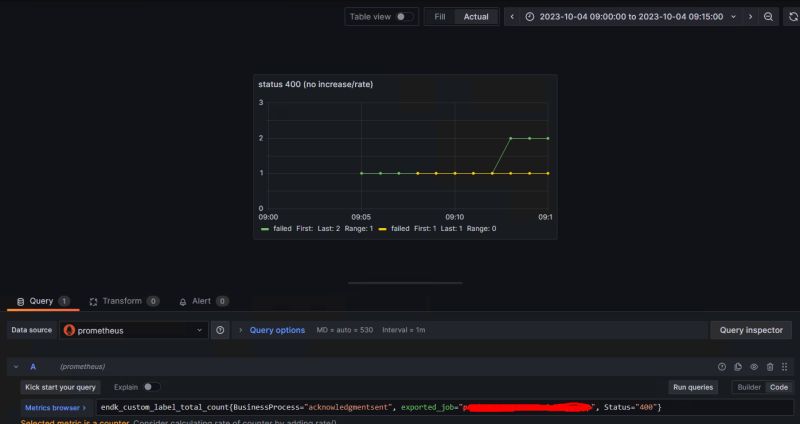This screenshot has height=424, width=800.
Task: Delete query A with trash icon
Action: 770,366
